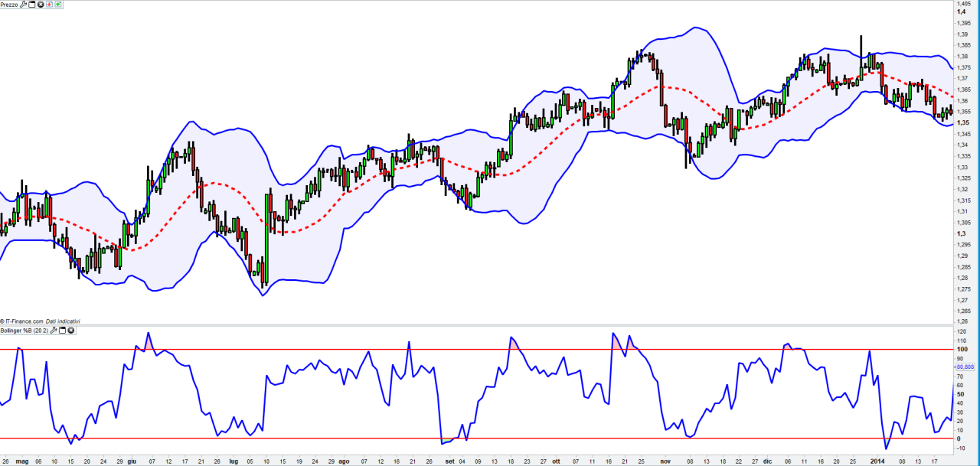Screen dimensions: 980x466
Task: Click the nov month marker on time axis
Action: coord(665,462)
